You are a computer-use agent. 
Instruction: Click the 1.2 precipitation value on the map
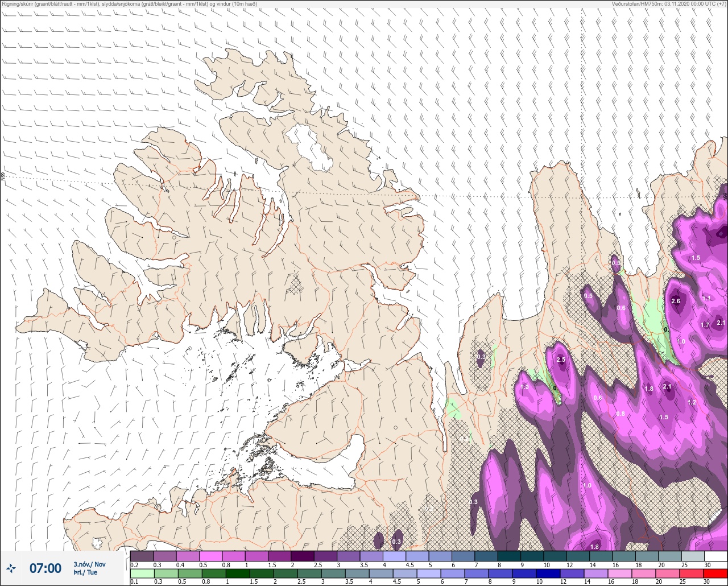(x=692, y=402)
